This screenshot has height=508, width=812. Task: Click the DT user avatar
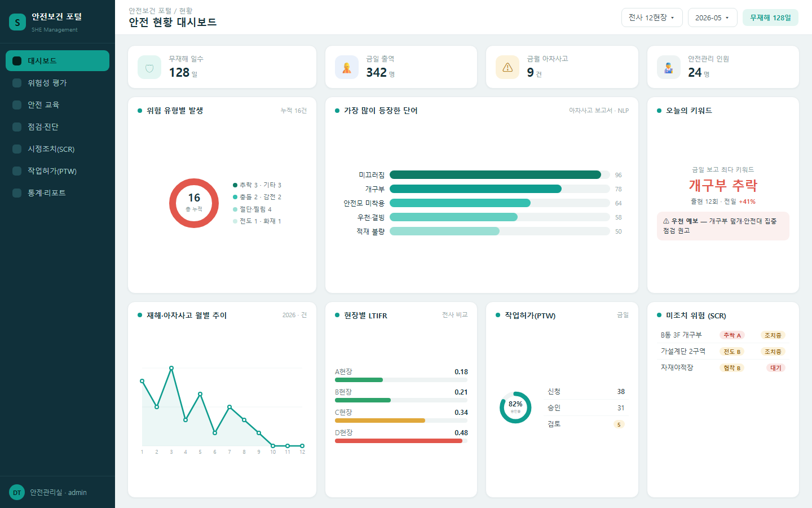point(17,492)
